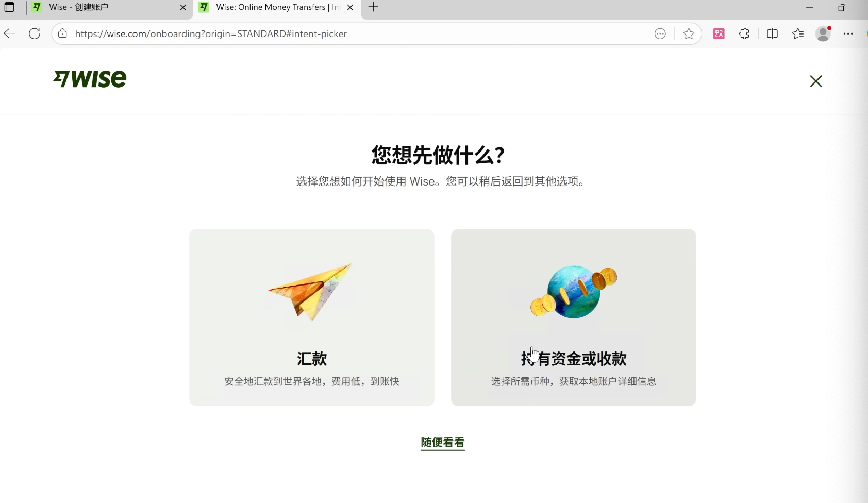The height and width of the screenshot is (503, 868).
Task: Close the Wise: Online Money Transfers tab
Action: pos(350,7)
